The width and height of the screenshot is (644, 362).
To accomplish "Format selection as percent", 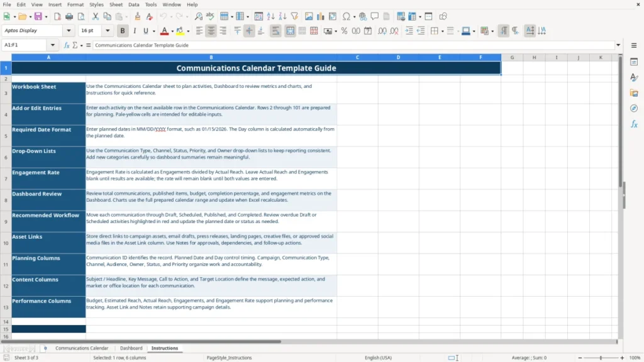I will click(x=344, y=31).
